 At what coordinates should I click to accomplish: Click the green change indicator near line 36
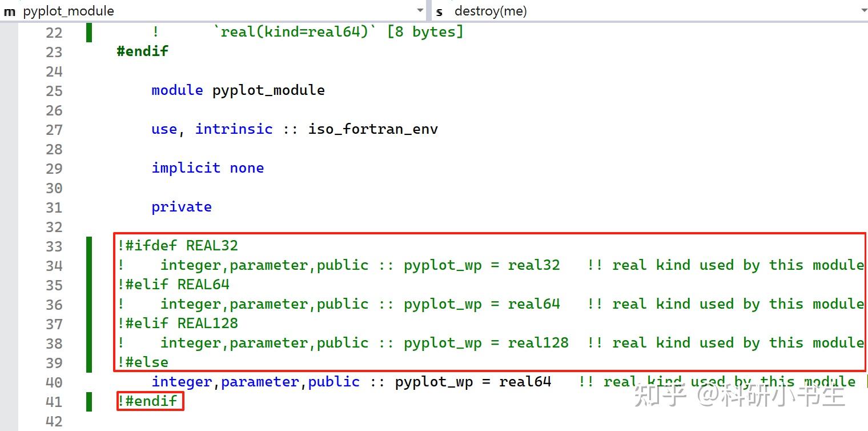point(90,304)
